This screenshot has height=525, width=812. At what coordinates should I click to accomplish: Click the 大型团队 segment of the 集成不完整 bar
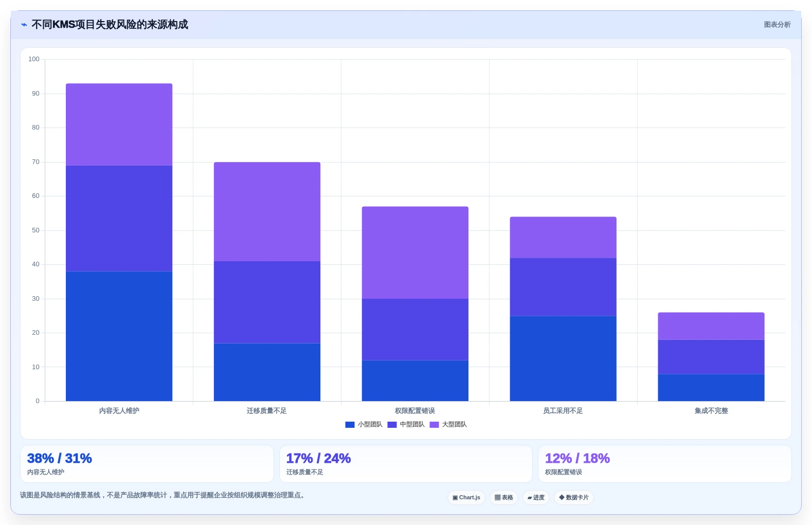point(711,326)
